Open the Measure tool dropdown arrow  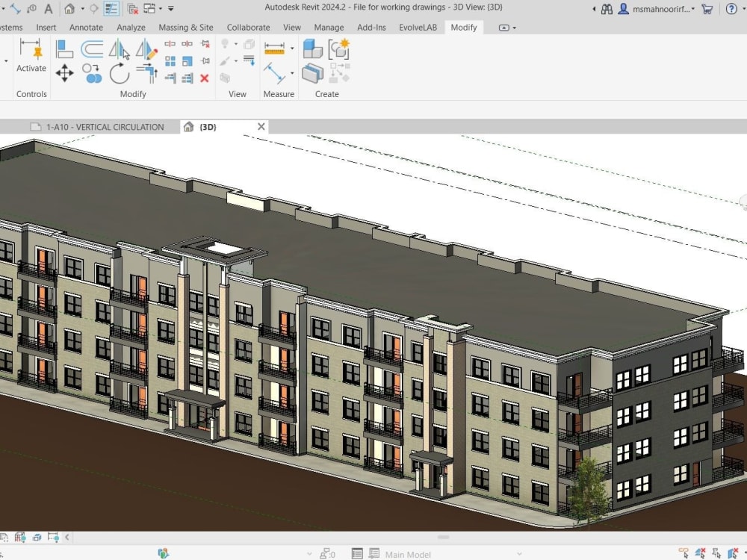(292, 48)
